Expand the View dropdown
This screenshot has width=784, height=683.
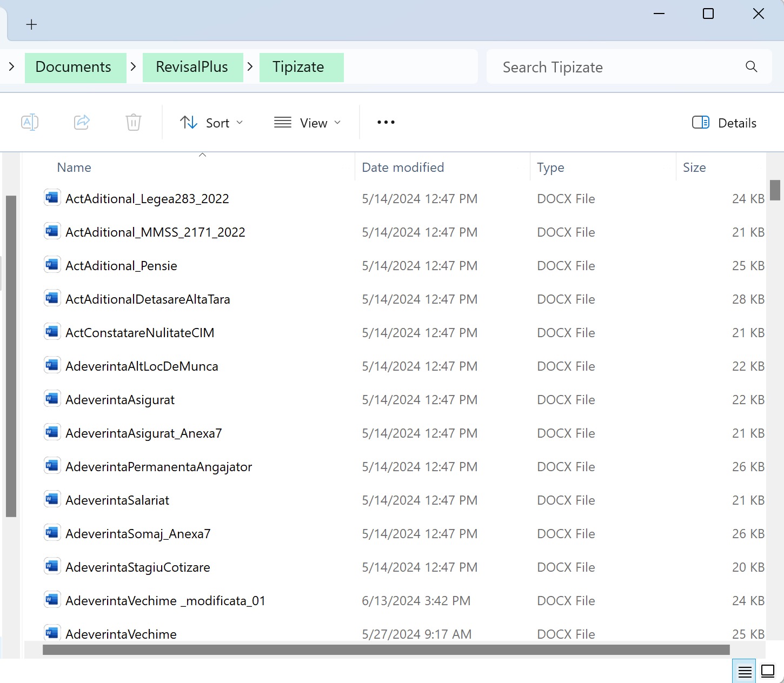308,123
